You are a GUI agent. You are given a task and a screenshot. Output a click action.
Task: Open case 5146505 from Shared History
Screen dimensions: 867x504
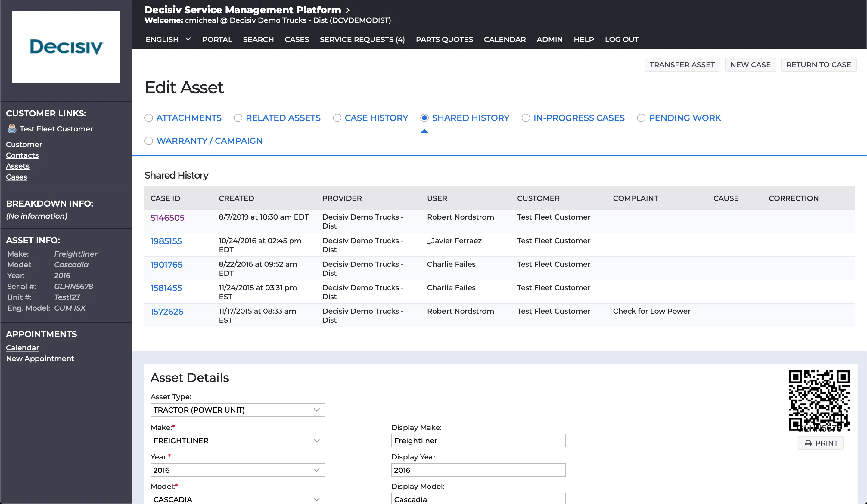pyautogui.click(x=167, y=217)
